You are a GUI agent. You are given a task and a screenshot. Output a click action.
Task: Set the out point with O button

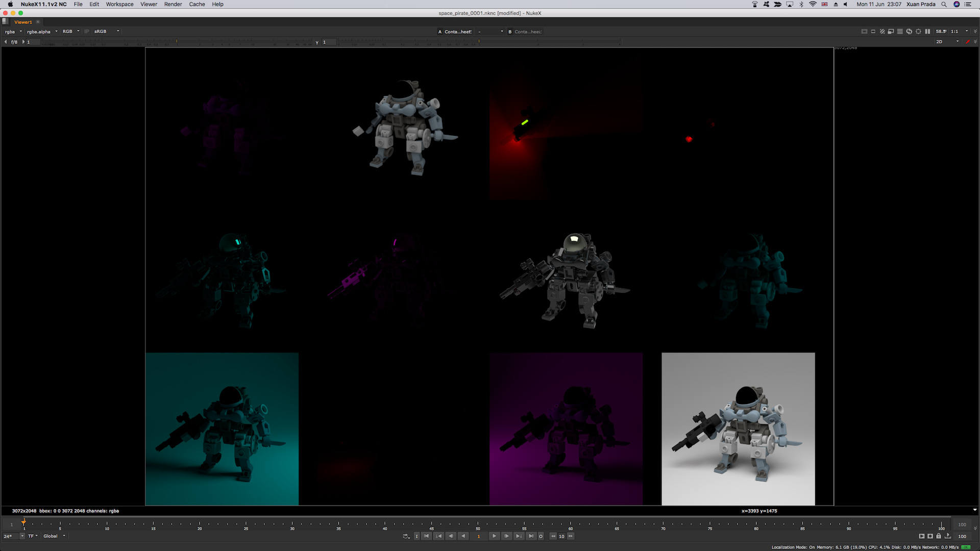541,536
